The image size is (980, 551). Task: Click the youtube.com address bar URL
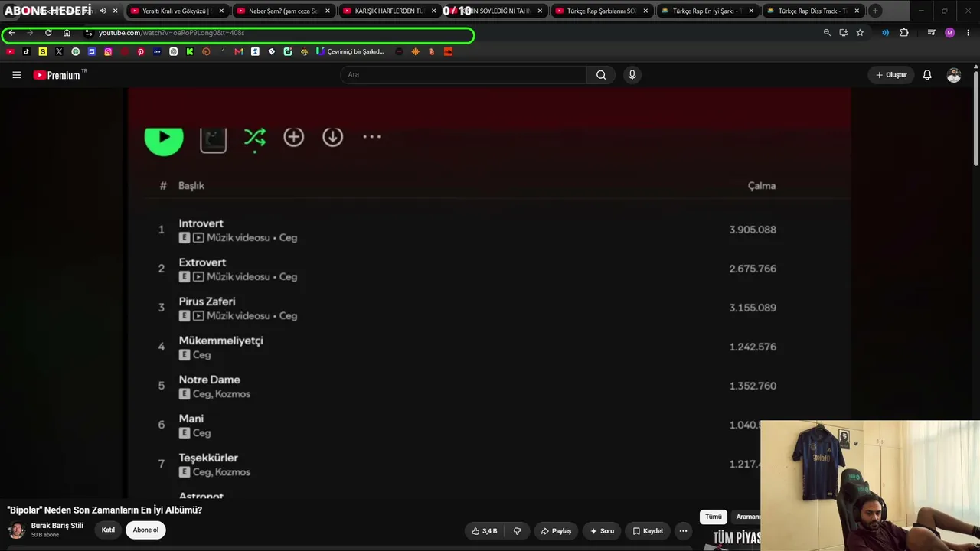pyautogui.click(x=171, y=33)
